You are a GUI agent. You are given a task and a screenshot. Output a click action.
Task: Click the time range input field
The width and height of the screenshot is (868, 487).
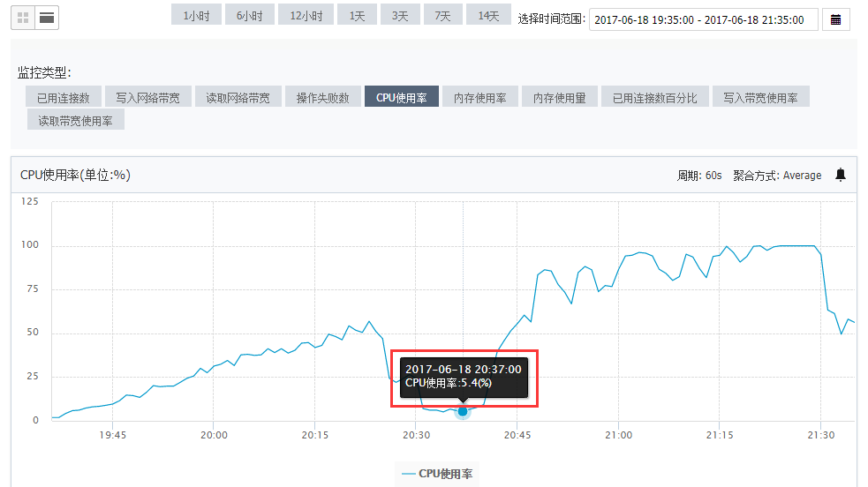[703, 20]
